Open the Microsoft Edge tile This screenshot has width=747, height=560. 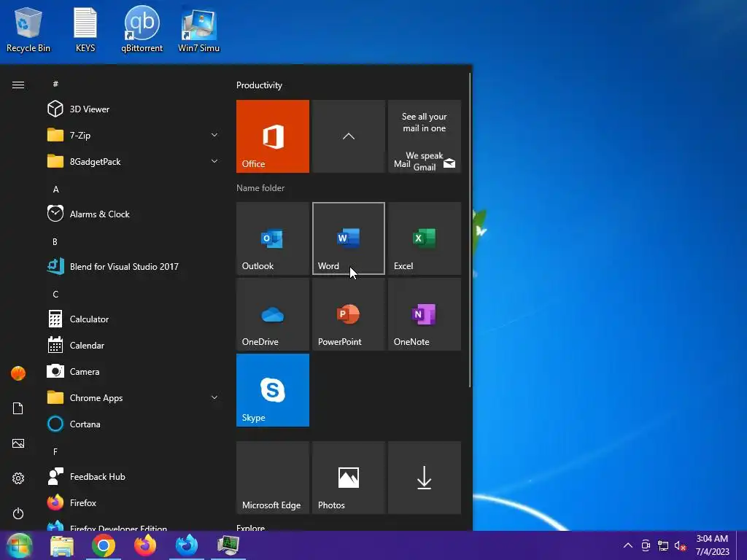pyautogui.click(x=273, y=478)
